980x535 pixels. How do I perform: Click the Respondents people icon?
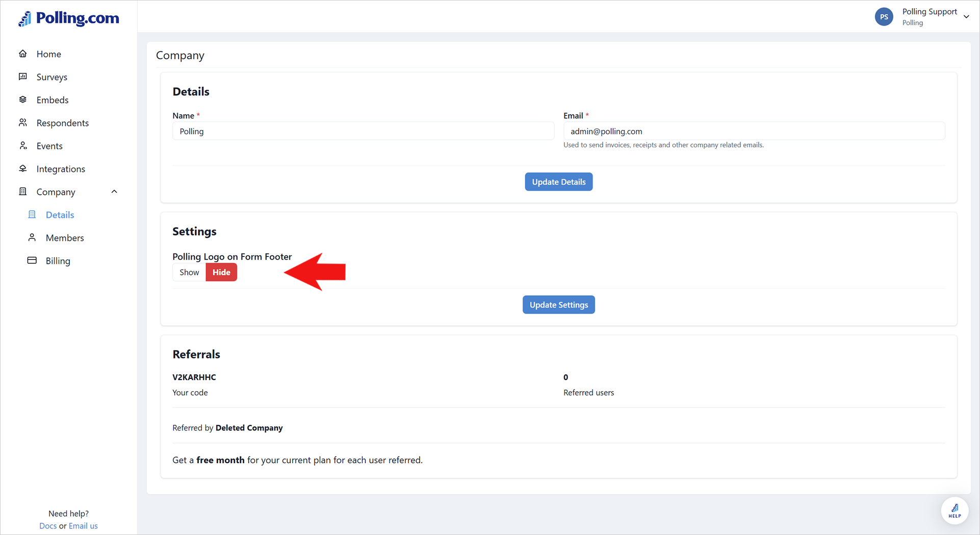pyautogui.click(x=23, y=122)
